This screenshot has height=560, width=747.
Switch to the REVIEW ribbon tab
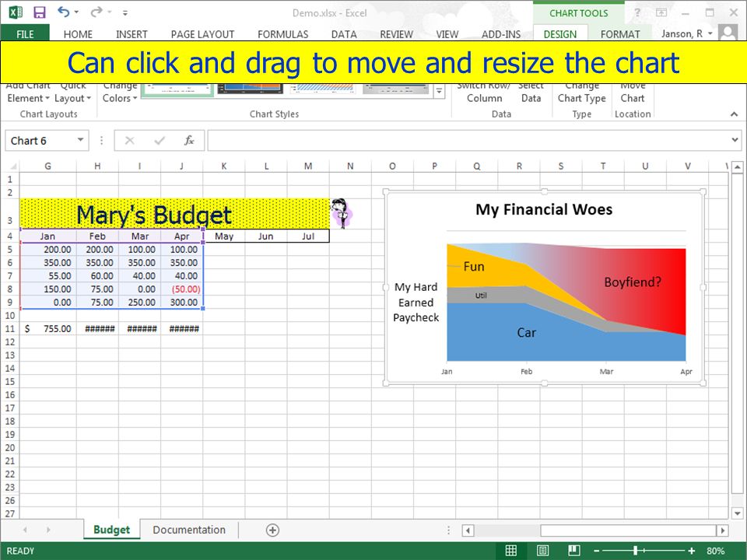pos(396,33)
